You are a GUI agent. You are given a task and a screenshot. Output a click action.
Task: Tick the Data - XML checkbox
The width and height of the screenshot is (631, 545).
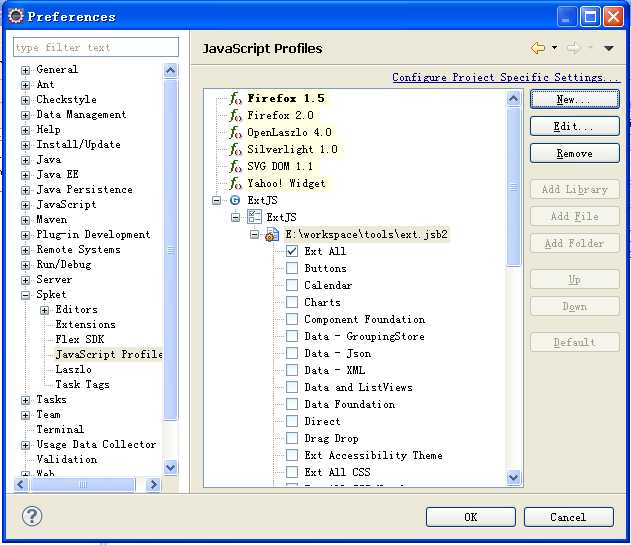[292, 370]
